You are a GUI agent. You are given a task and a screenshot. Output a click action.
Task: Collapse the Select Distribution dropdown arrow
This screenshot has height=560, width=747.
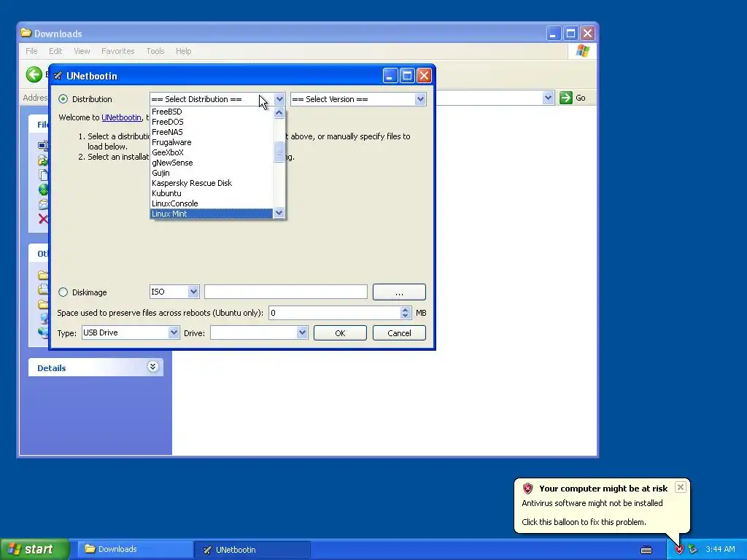click(279, 99)
